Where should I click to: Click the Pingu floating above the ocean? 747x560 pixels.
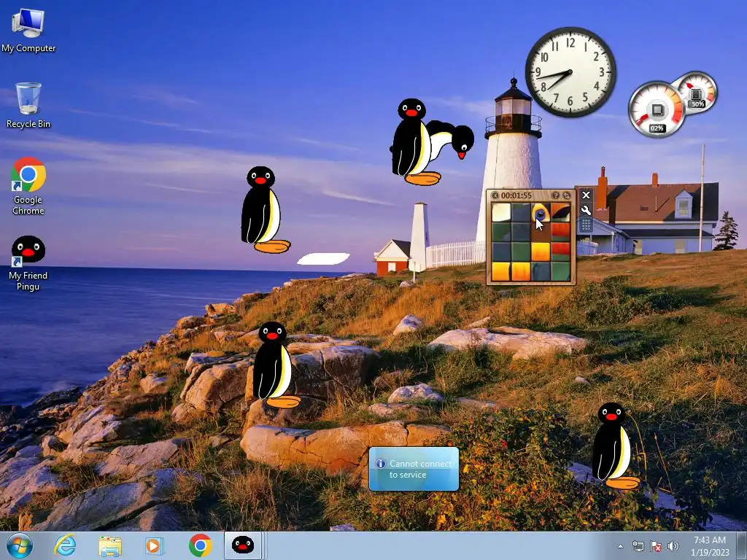click(x=265, y=209)
